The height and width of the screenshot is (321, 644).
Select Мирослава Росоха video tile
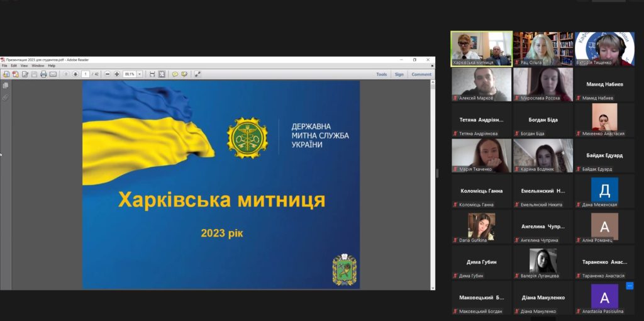click(x=543, y=84)
